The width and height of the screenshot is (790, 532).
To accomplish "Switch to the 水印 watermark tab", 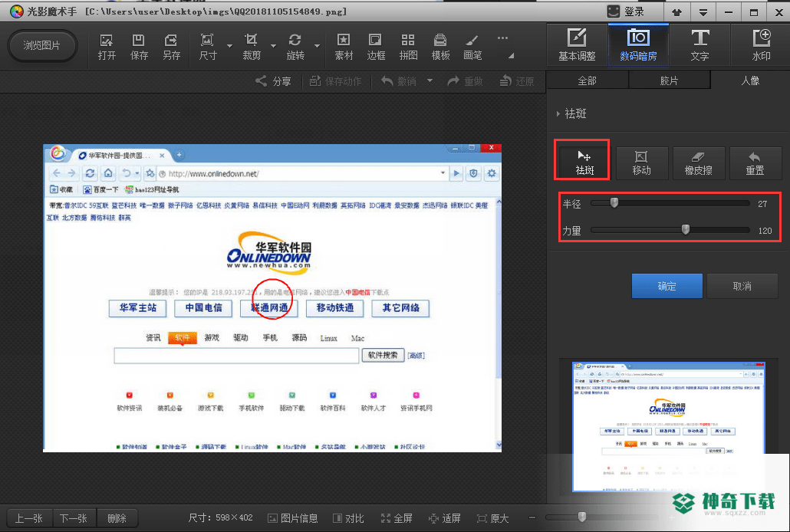I will (761, 44).
